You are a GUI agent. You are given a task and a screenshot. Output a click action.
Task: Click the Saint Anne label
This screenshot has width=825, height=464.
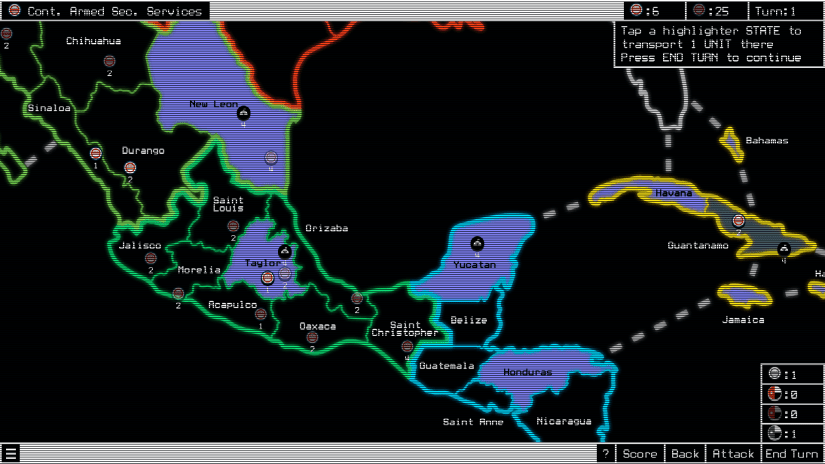[473, 421]
